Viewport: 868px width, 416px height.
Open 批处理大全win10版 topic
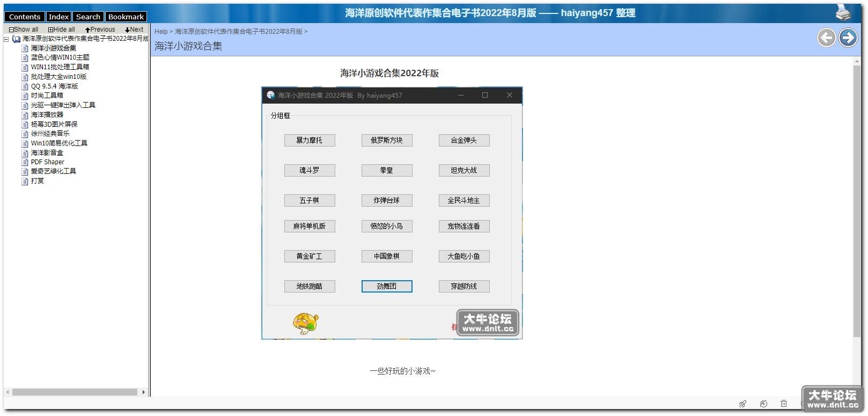(58, 77)
